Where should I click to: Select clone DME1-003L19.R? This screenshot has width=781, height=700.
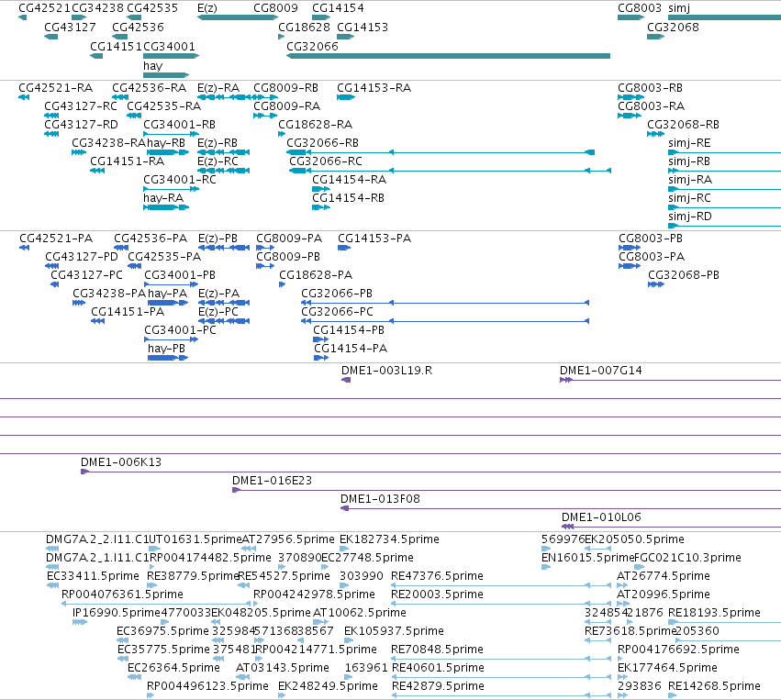346,380
